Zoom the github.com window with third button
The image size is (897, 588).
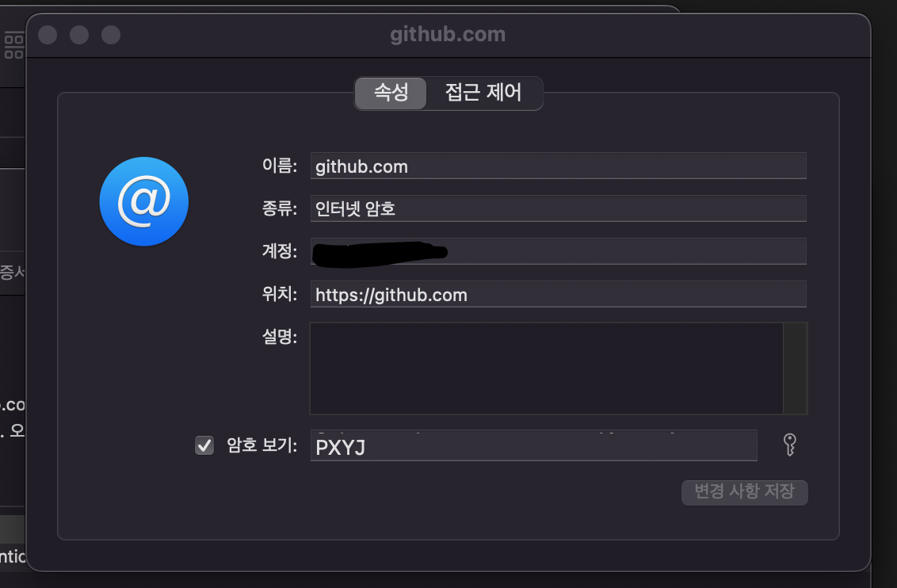point(111,35)
